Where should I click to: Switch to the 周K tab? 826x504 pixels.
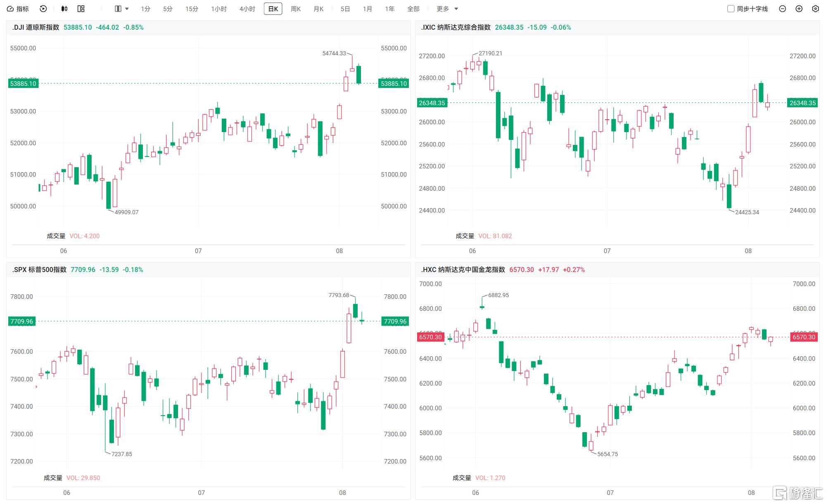(x=296, y=9)
